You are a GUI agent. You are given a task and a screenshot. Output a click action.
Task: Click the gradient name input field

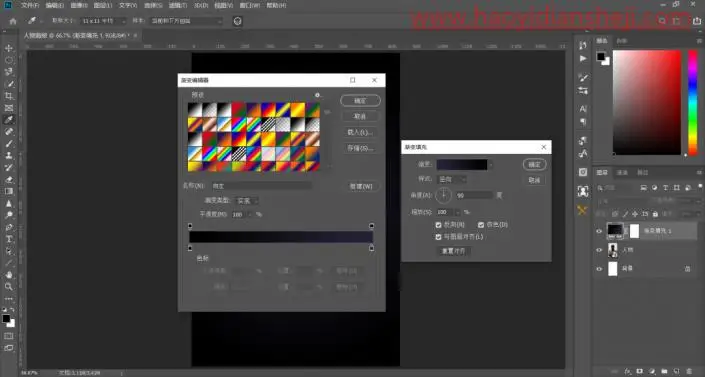(x=261, y=186)
